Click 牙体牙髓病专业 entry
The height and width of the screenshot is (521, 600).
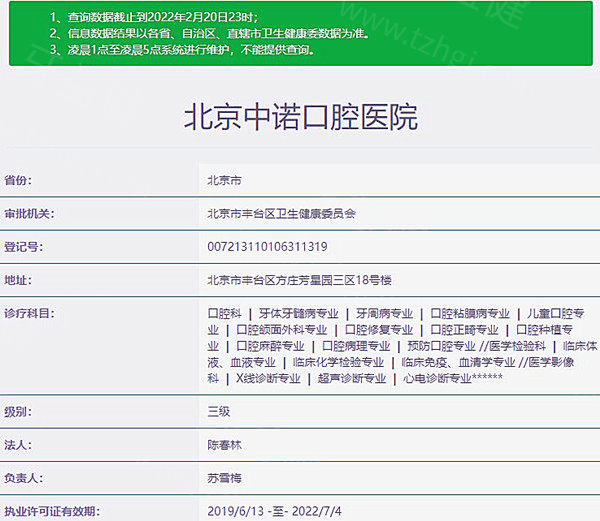pyautogui.click(x=298, y=314)
